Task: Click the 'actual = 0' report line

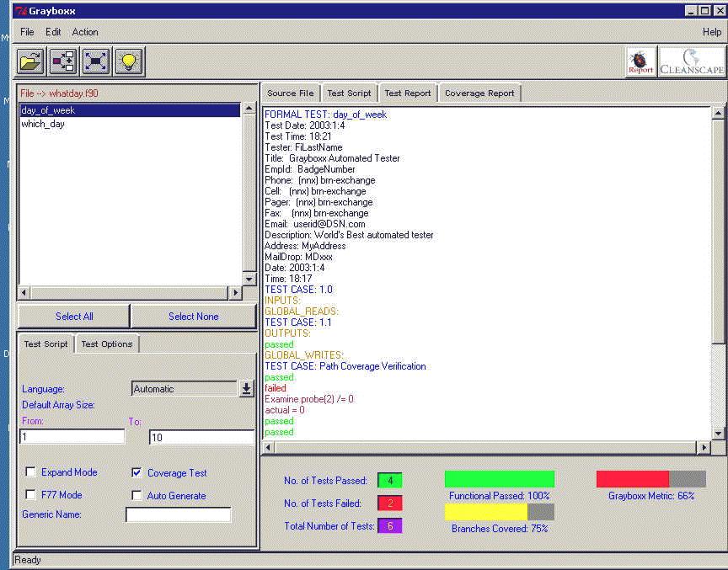Action: coord(284,410)
